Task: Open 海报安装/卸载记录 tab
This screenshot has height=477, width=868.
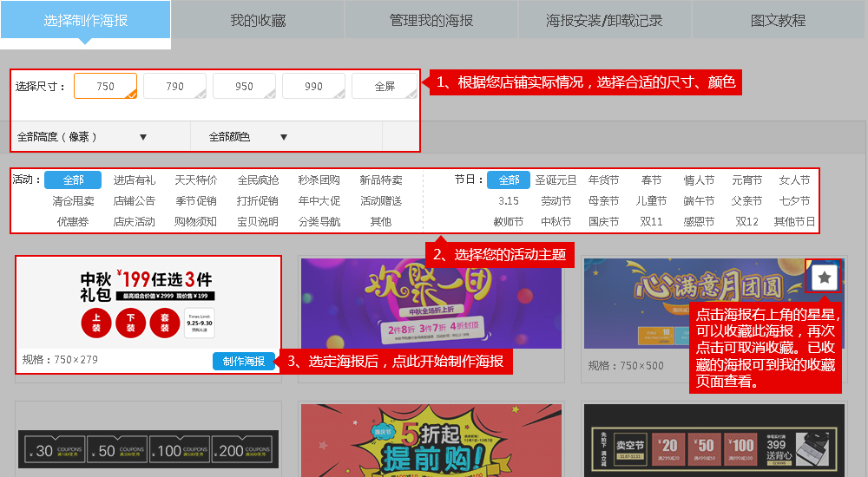Action: click(x=604, y=21)
